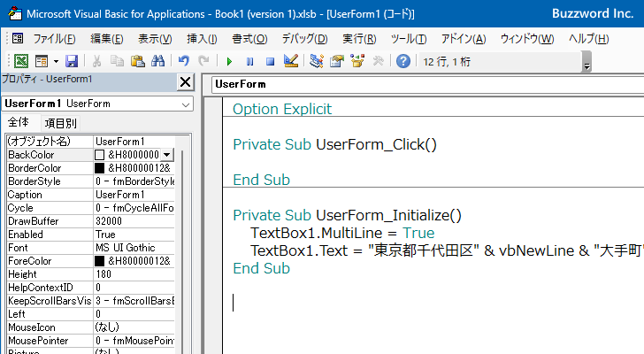This screenshot has width=644, height=354.
Task: Open the 表示(V) menu
Action: pos(155,39)
